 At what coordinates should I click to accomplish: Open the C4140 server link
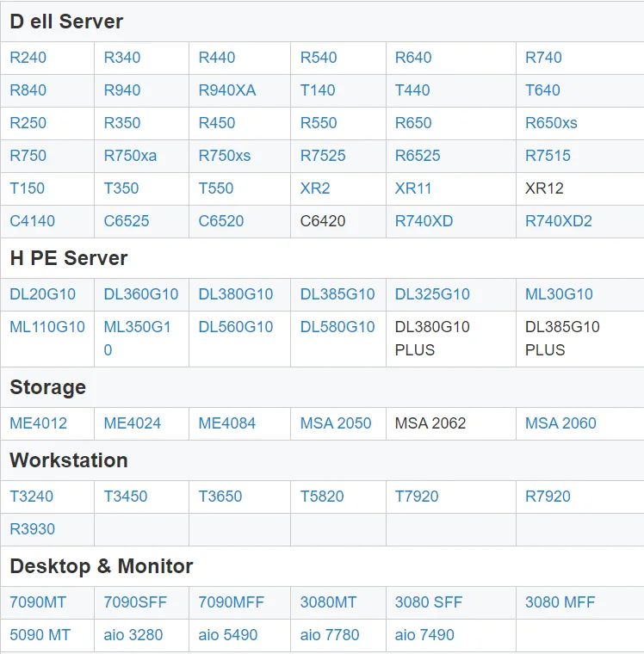click(x=32, y=221)
